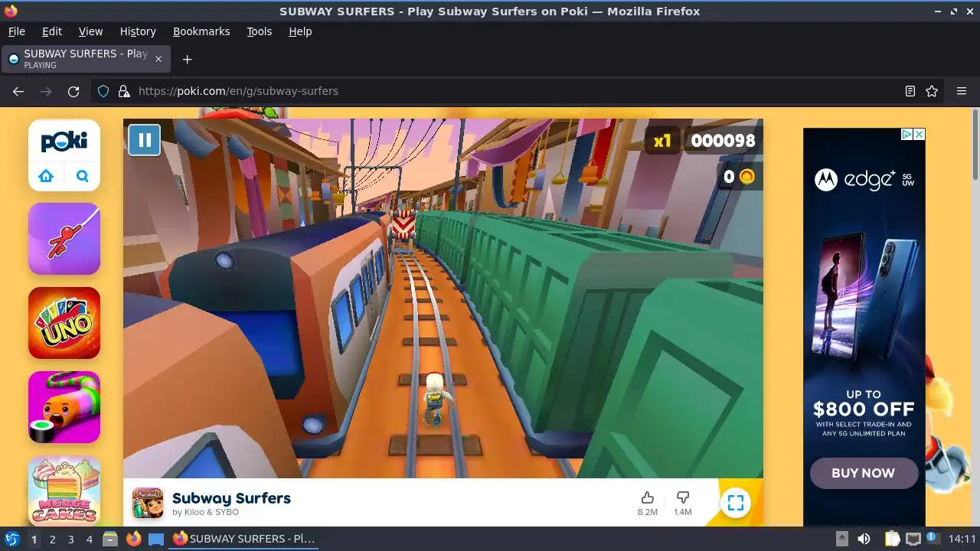Open the File menu
This screenshot has width=980, height=551.
[x=16, y=31]
